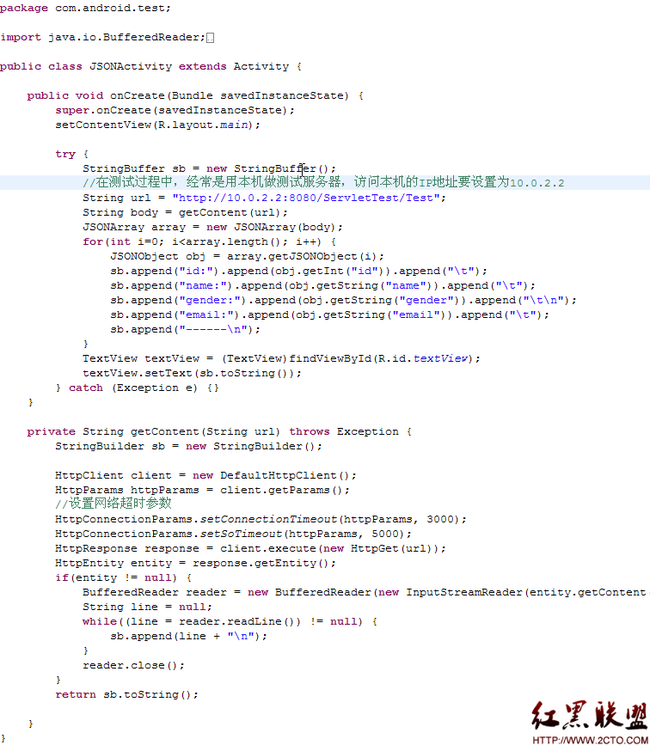This screenshot has width=650, height=745.
Task: Click 'super.onCreate(savedInstanceState);' line
Action: [x=175, y=110]
